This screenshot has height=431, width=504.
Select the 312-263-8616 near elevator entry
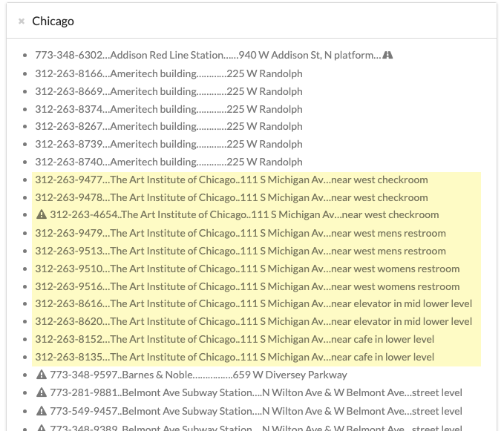tap(254, 304)
